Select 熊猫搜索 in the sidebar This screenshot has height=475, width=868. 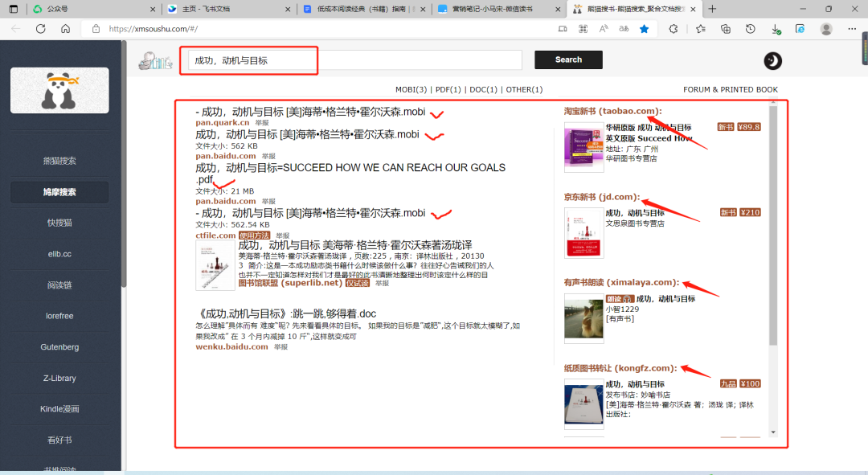(59, 161)
